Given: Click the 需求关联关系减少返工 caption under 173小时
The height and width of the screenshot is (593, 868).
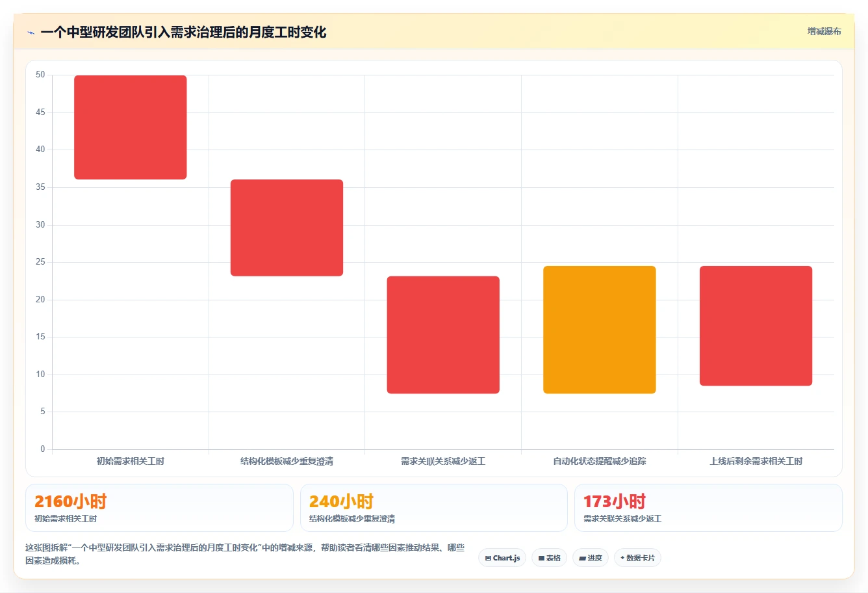Looking at the screenshot, I should click(622, 519).
